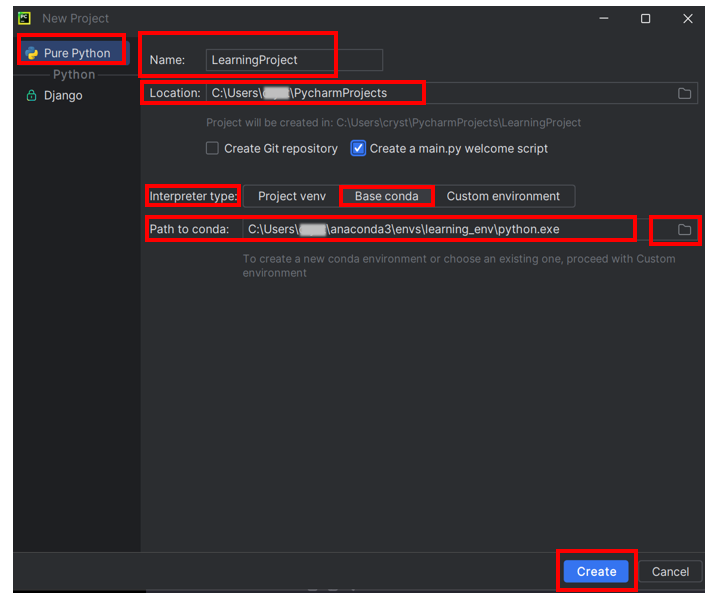
Task: Click the PyCharm logo in title bar
Action: tap(24, 18)
